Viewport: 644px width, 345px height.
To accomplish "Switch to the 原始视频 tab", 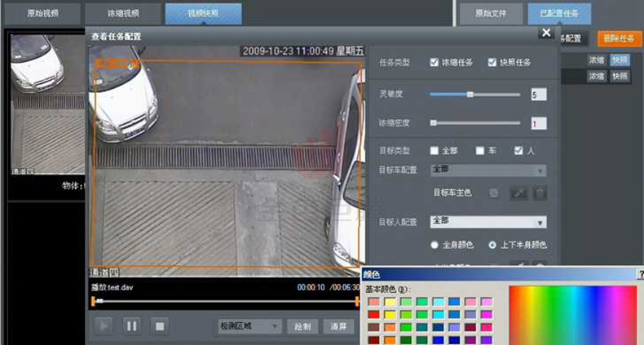I will [x=42, y=14].
